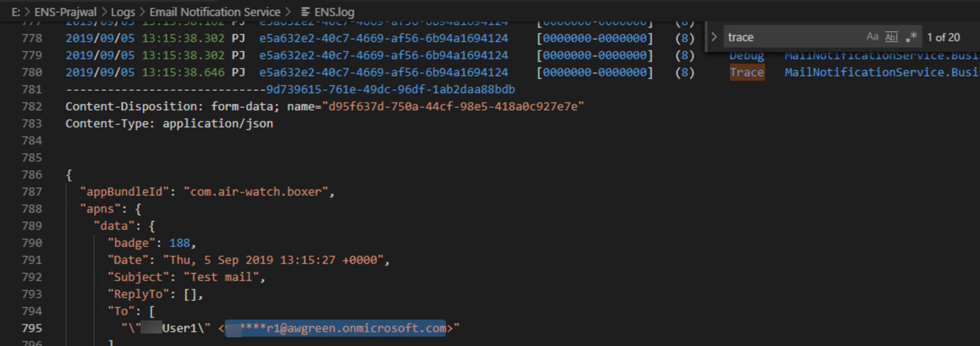
Task: Click the ENS.log file icon in breadcrumb
Action: 305,12
